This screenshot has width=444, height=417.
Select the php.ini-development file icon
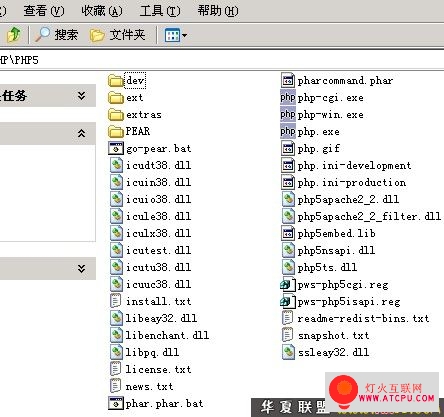point(288,165)
